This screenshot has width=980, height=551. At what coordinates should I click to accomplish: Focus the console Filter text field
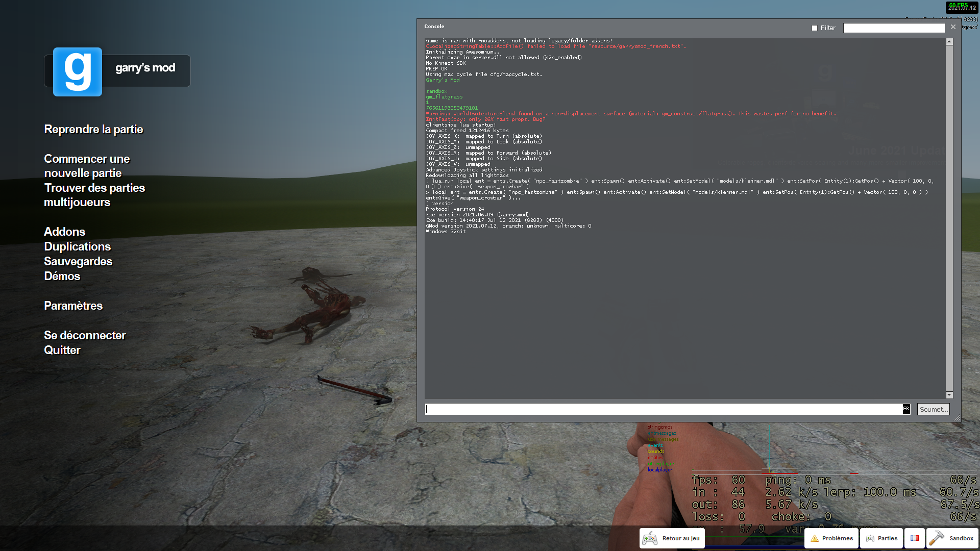pos(894,28)
